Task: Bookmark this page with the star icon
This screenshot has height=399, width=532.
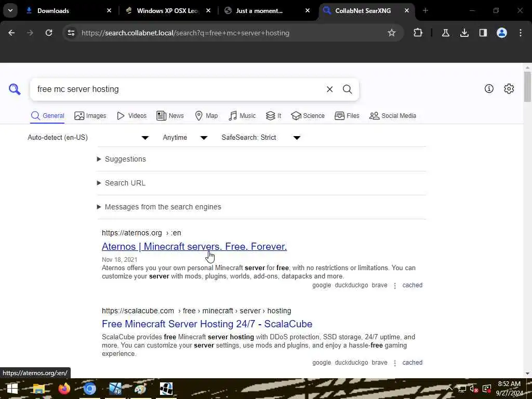Action: pos(392,33)
